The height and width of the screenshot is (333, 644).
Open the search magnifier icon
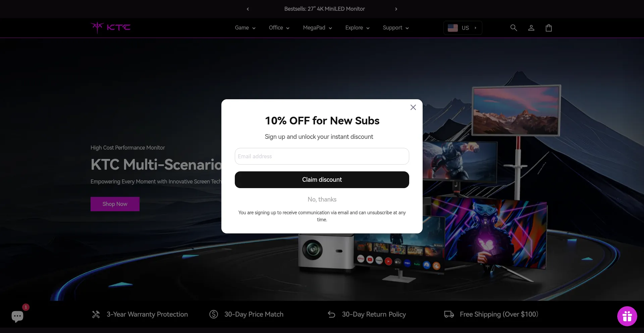[514, 28]
